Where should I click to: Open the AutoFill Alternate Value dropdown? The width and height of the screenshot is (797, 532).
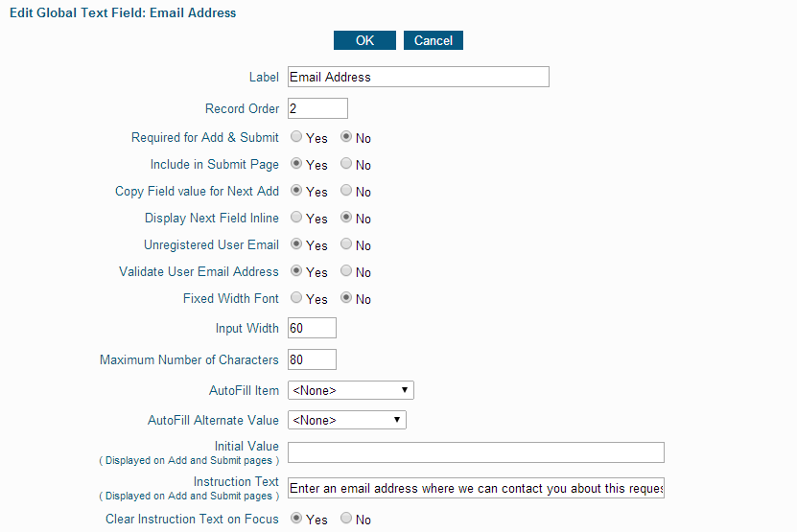(346, 420)
